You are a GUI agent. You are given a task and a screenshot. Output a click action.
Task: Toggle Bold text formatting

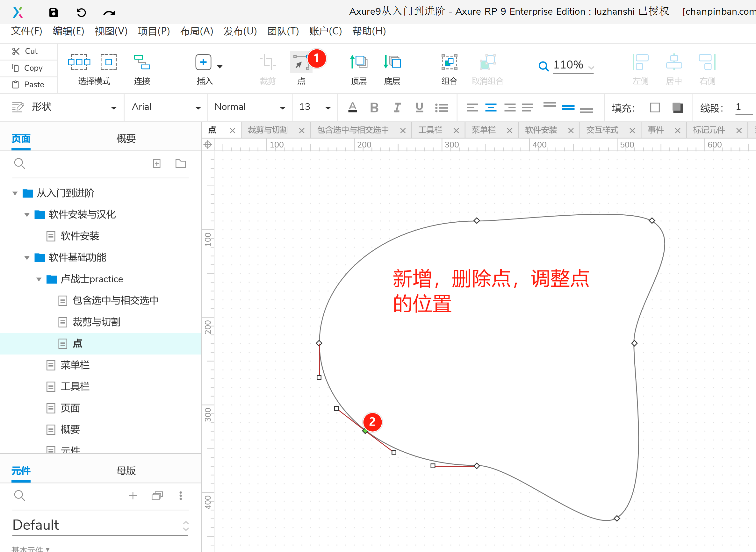(x=374, y=108)
